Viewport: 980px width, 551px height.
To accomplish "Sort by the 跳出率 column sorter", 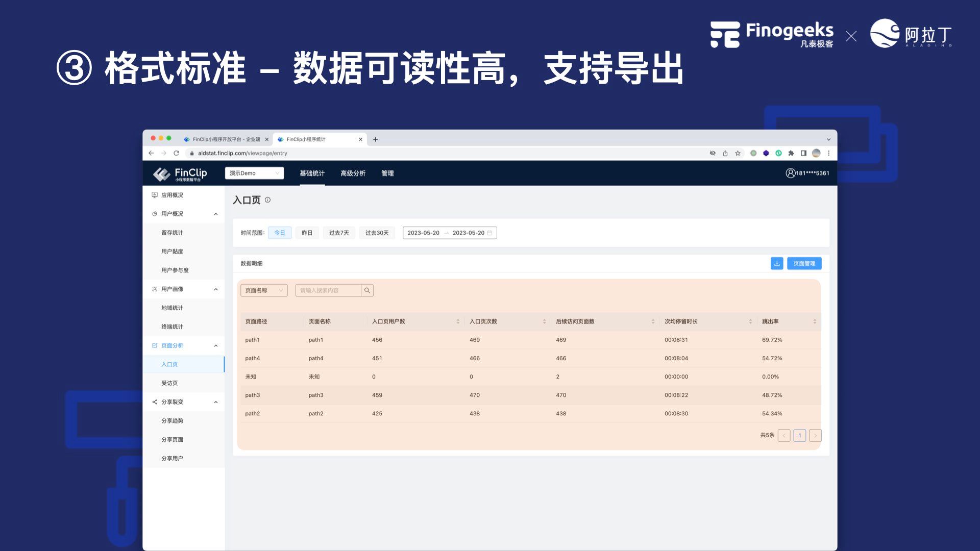I will coord(815,321).
